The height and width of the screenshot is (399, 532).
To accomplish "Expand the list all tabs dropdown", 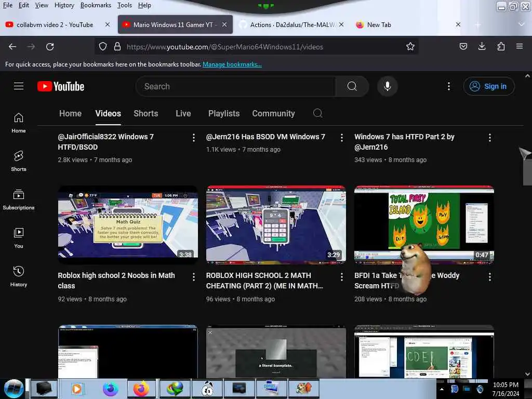I will click(522, 24).
